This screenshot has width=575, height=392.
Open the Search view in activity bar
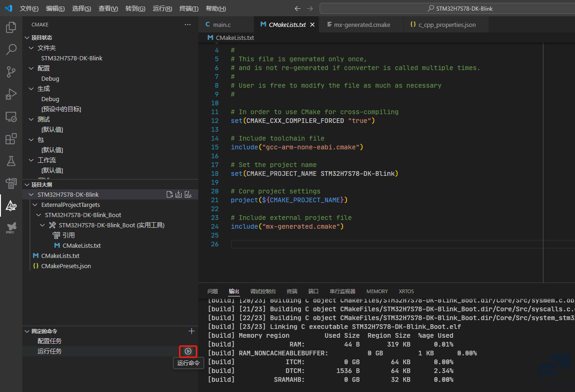(11, 50)
